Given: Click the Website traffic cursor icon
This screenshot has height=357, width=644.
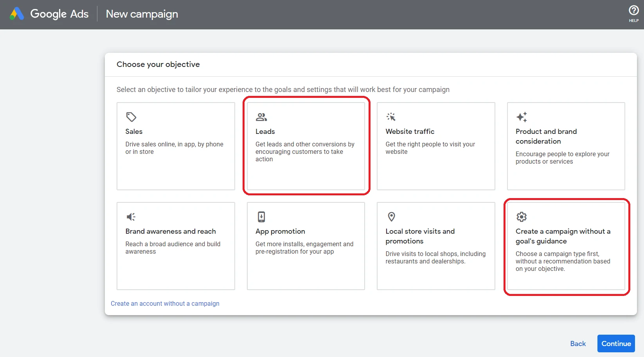Looking at the screenshot, I should pos(391,117).
